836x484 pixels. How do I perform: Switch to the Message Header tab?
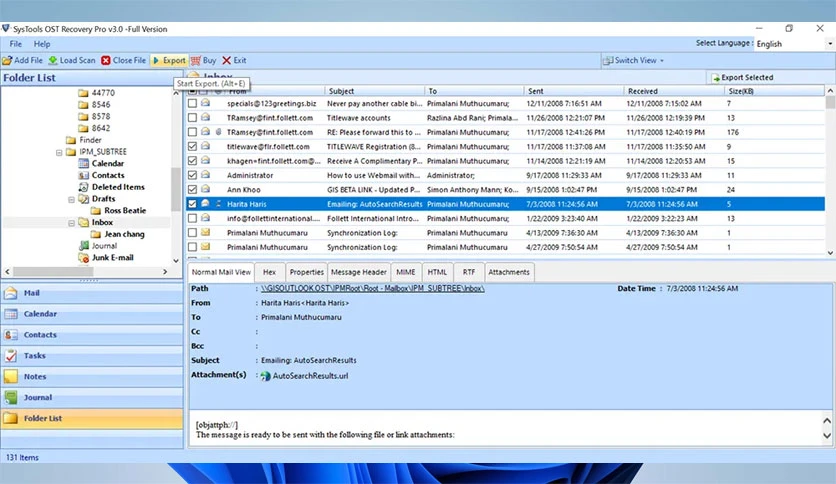click(359, 272)
